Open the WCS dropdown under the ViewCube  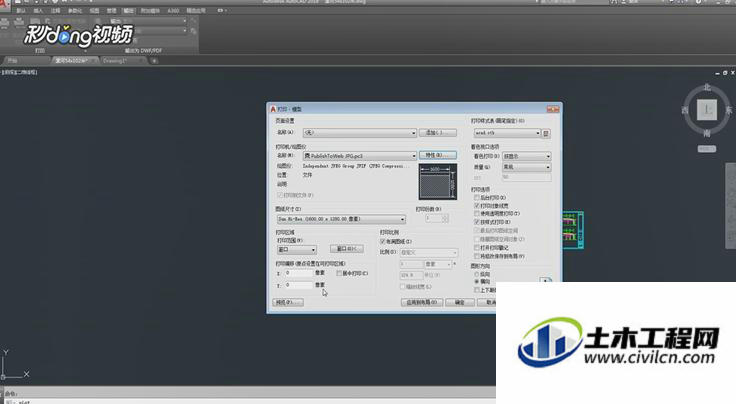(x=706, y=149)
